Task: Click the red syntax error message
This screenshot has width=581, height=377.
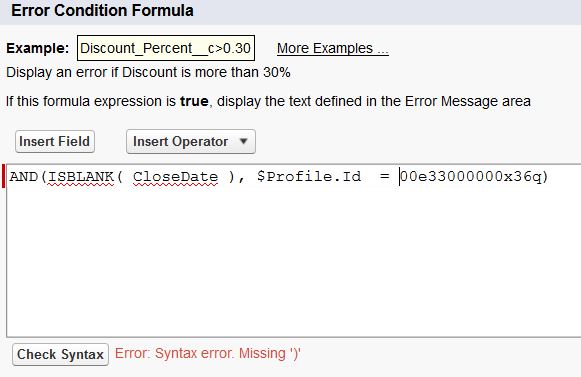Action: click(208, 353)
